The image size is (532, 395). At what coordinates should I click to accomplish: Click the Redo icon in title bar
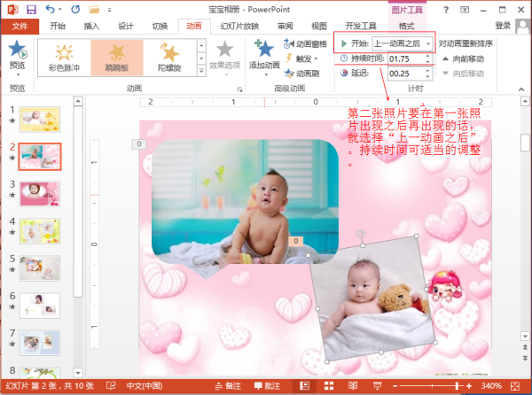coord(75,10)
